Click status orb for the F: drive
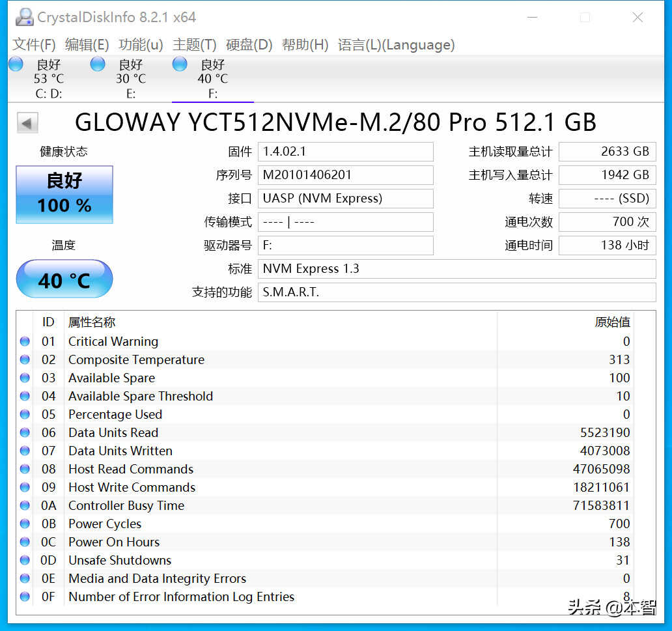This screenshot has width=672, height=631. 180,64
